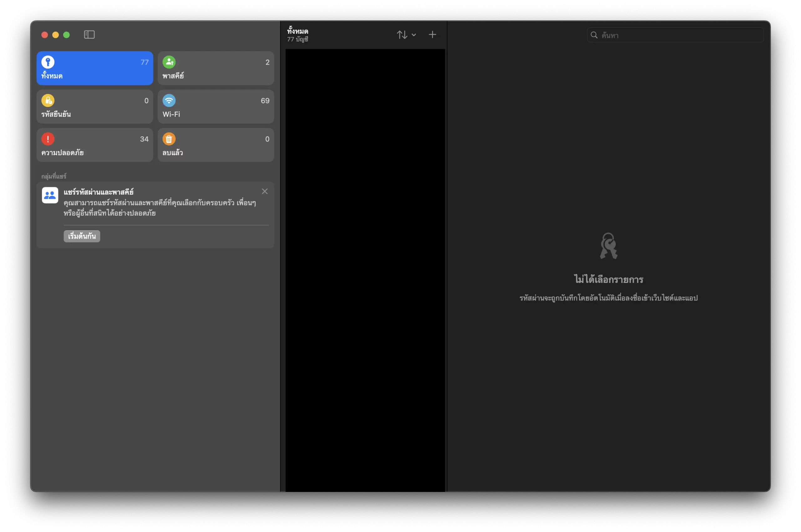The width and height of the screenshot is (801, 532).
Task: Toggle the sidebar visibility icon
Action: click(x=89, y=35)
